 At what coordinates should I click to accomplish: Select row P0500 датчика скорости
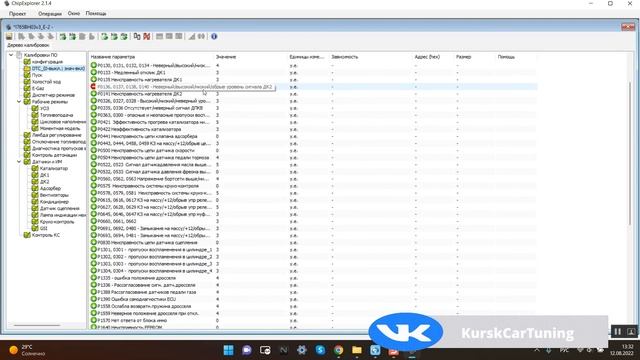313,150
